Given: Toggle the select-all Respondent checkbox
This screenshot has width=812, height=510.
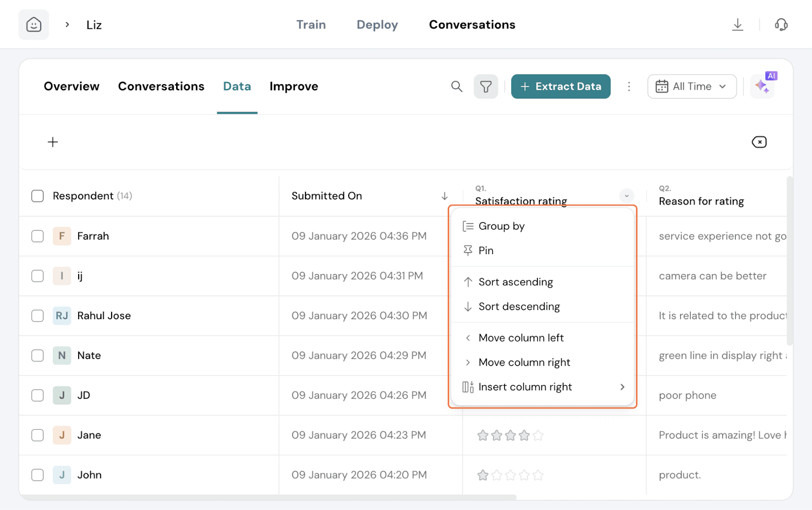Looking at the screenshot, I should (x=38, y=196).
